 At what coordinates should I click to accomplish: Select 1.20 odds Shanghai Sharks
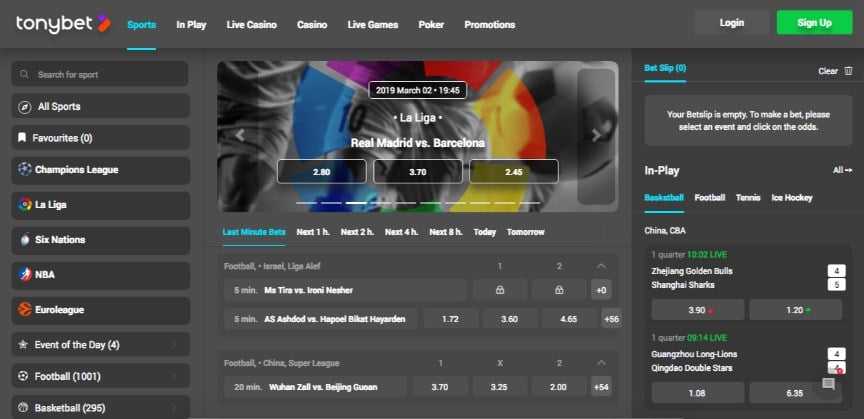click(x=796, y=310)
